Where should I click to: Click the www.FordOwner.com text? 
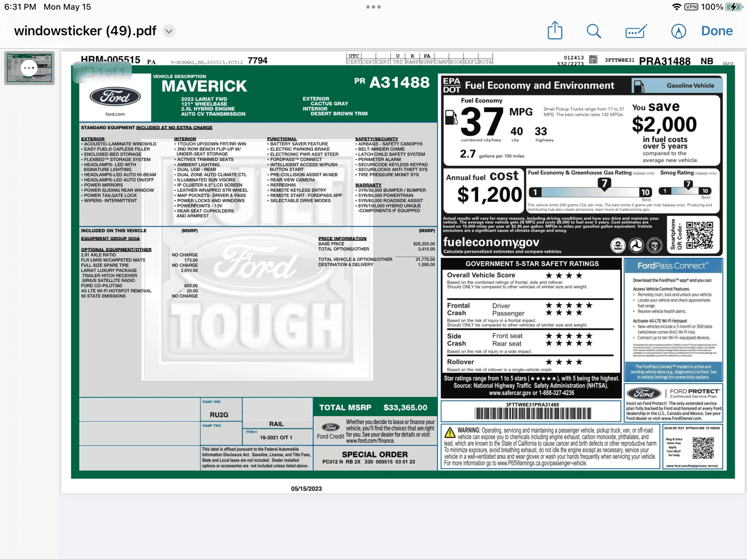point(681,418)
